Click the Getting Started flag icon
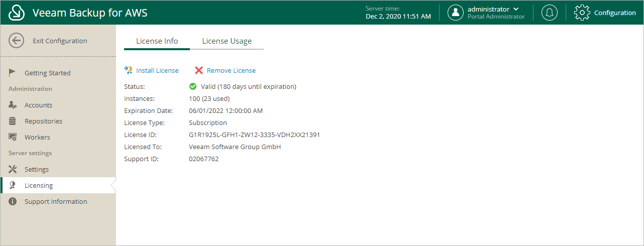644x246 pixels. [13, 73]
